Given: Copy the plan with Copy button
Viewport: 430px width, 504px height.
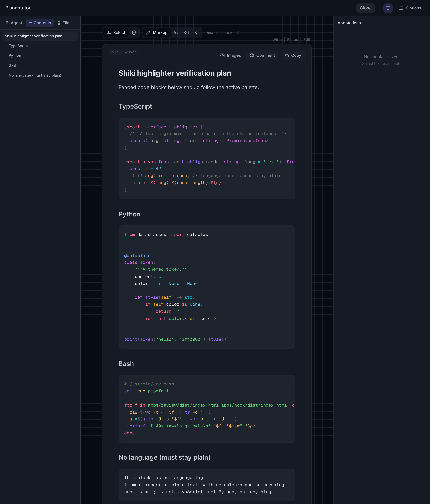Looking at the screenshot, I should 293,55.
